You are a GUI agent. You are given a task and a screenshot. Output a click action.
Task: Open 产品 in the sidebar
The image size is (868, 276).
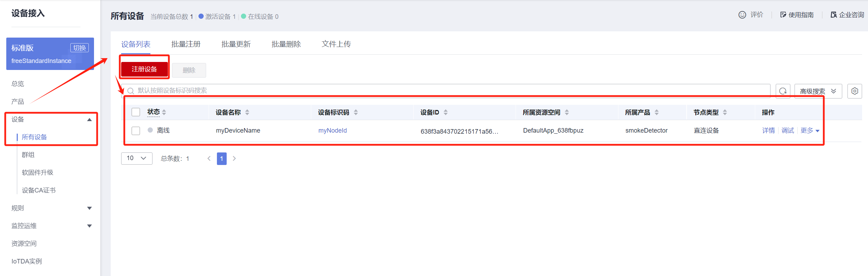pos(18,102)
